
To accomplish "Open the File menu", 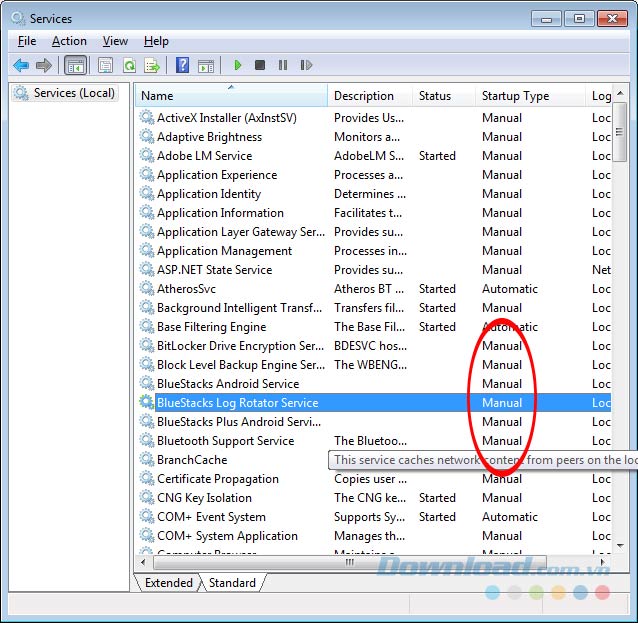I will [x=27, y=41].
